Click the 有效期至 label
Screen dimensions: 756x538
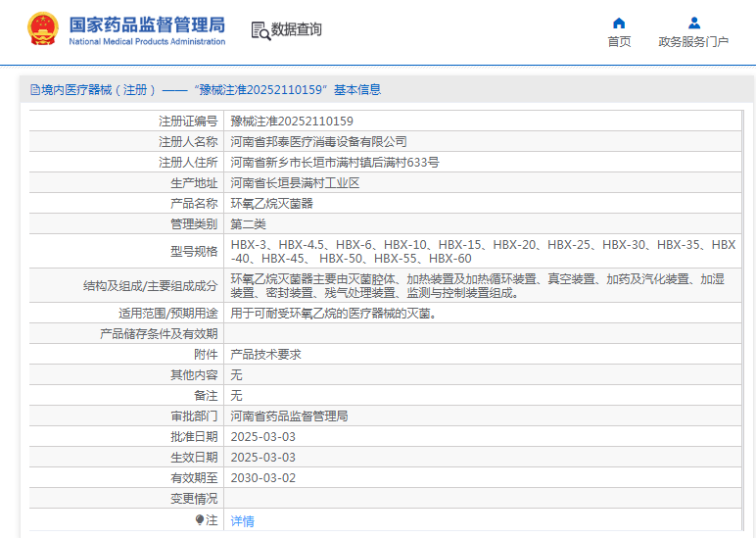pos(194,478)
